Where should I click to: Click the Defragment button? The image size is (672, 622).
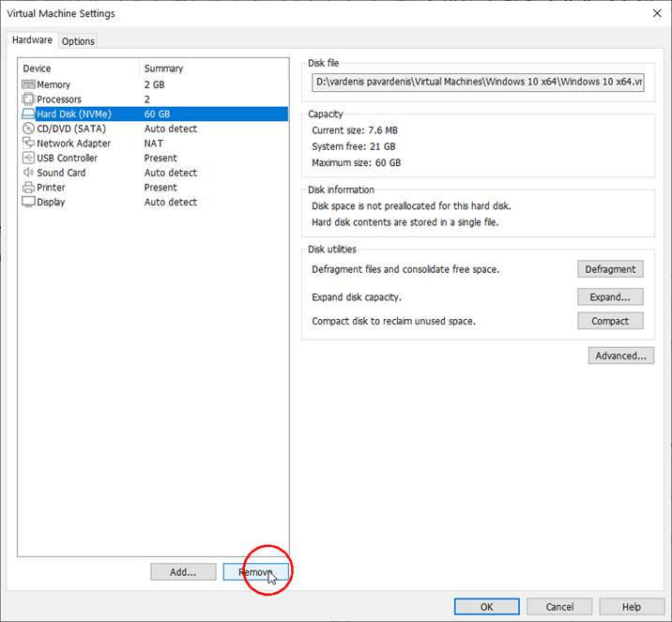tap(610, 269)
